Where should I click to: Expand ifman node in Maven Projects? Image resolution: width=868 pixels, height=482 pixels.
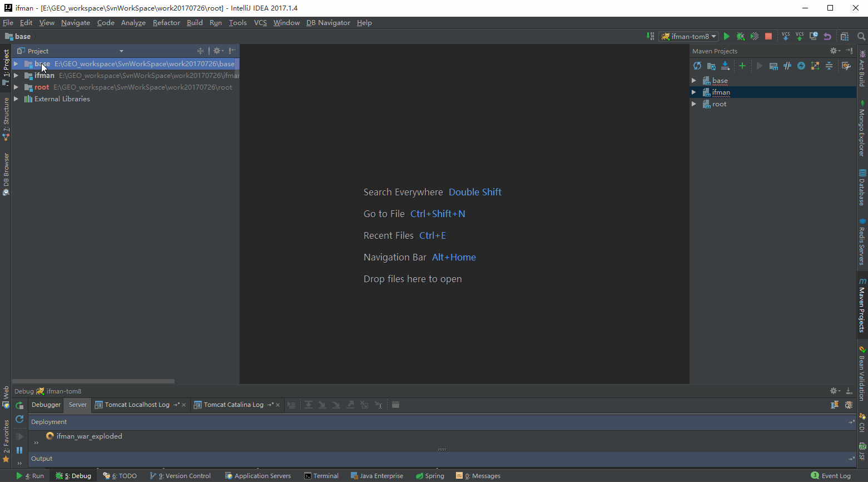point(694,92)
